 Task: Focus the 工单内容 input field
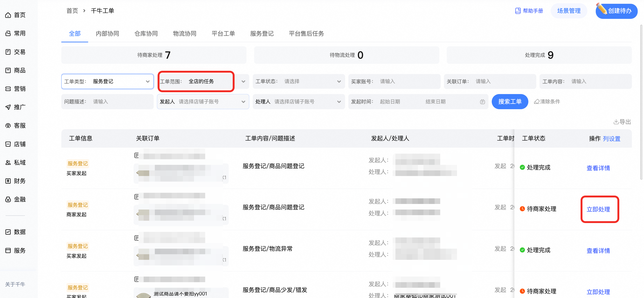point(585,81)
